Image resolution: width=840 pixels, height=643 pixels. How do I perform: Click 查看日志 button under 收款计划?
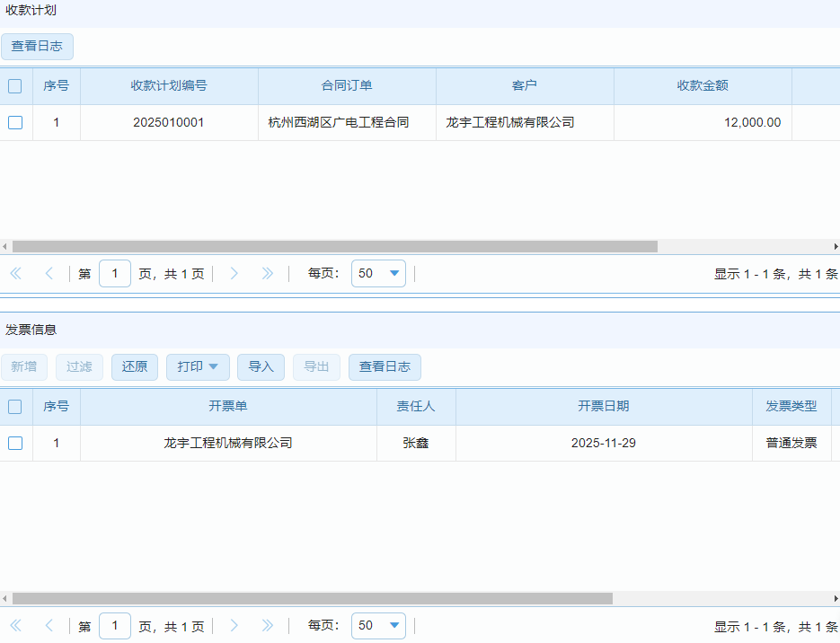coord(37,47)
